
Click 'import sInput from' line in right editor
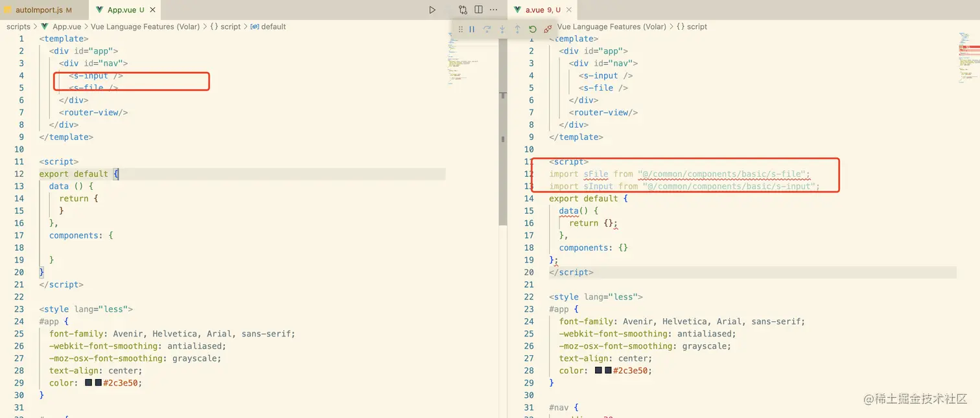pyautogui.click(x=684, y=186)
